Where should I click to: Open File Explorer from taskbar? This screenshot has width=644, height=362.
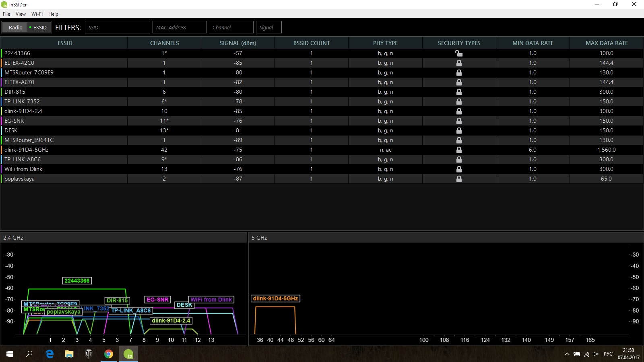69,354
